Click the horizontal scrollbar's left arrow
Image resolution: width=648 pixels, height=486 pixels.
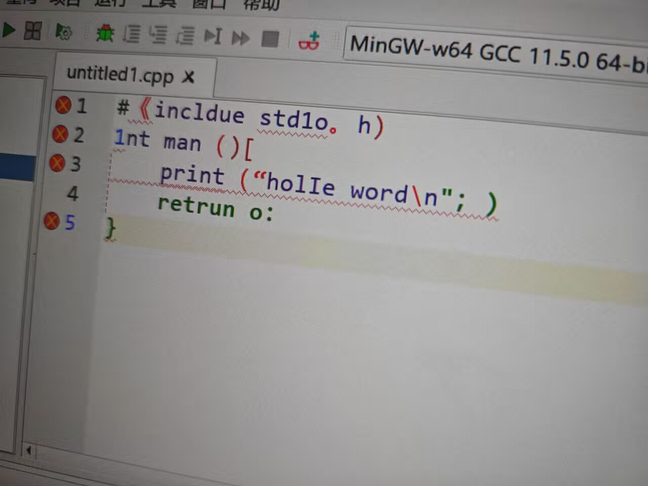tap(28, 451)
